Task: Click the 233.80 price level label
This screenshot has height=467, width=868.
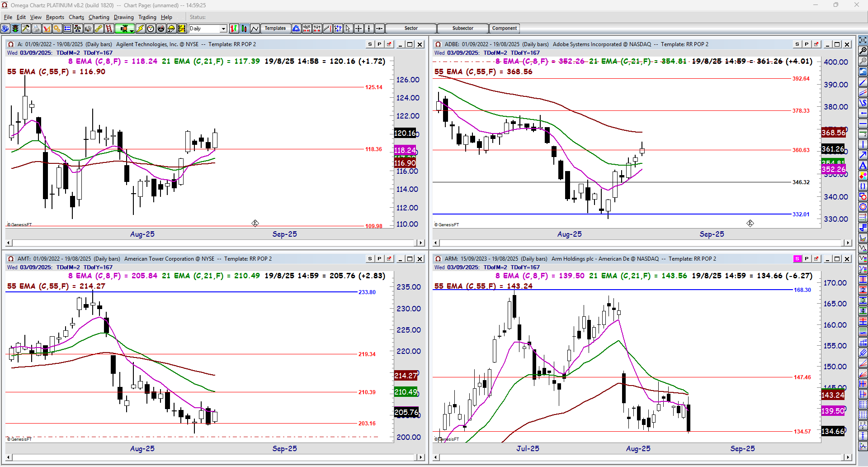Action: (x=367, y=292)
